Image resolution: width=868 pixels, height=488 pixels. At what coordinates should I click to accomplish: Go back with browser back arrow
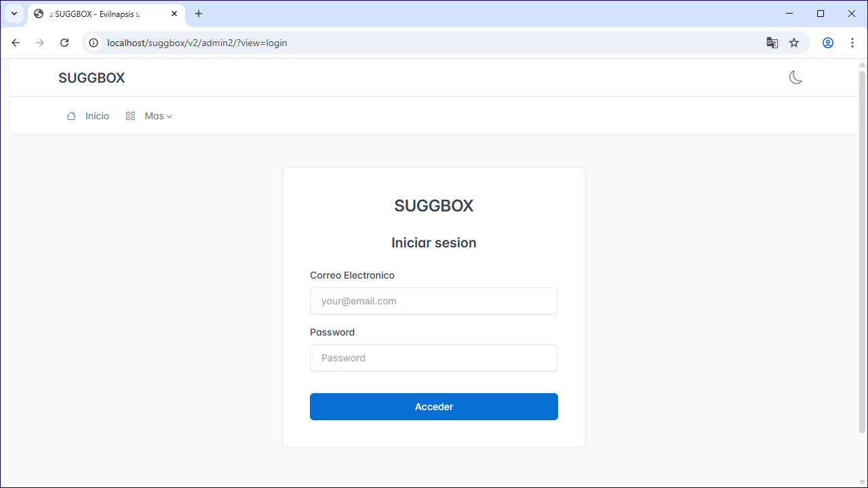16,43
